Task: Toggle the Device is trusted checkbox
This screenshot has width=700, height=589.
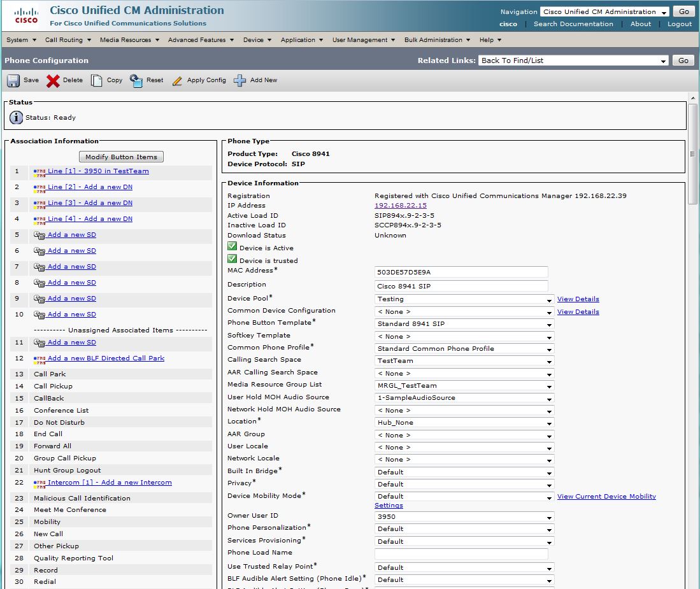Action: click(232, 260)
